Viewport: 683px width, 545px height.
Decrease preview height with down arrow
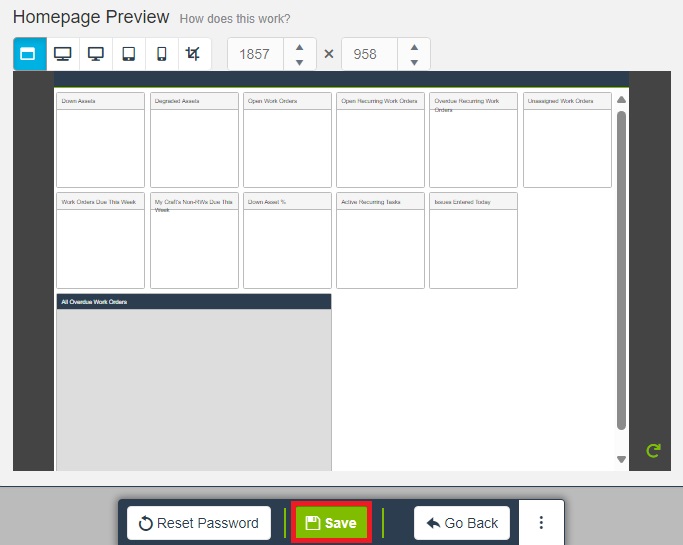pyautogui.click(x=414, y=62)
